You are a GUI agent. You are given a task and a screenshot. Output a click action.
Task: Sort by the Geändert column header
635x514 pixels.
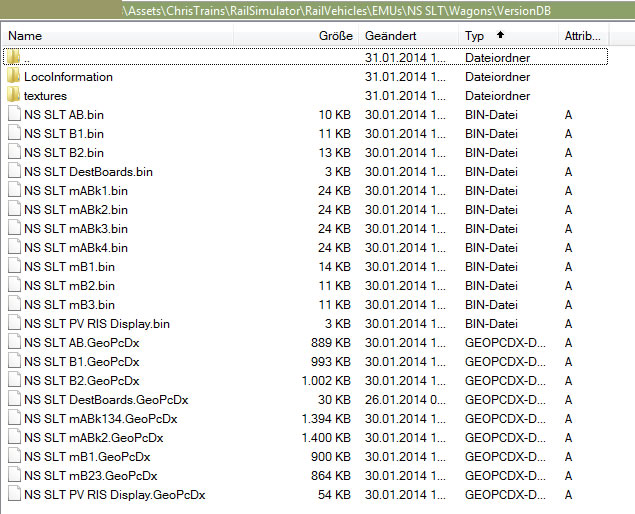(x=408, y=36)
